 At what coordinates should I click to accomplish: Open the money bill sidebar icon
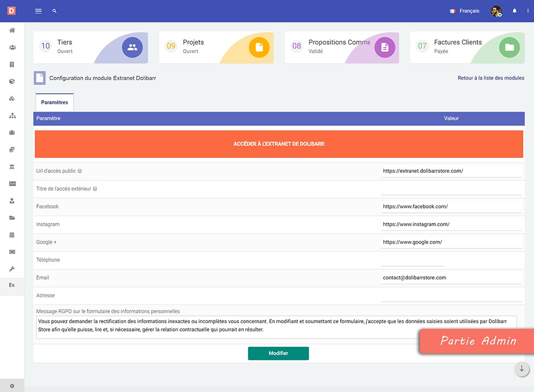(x=12, y=184)
